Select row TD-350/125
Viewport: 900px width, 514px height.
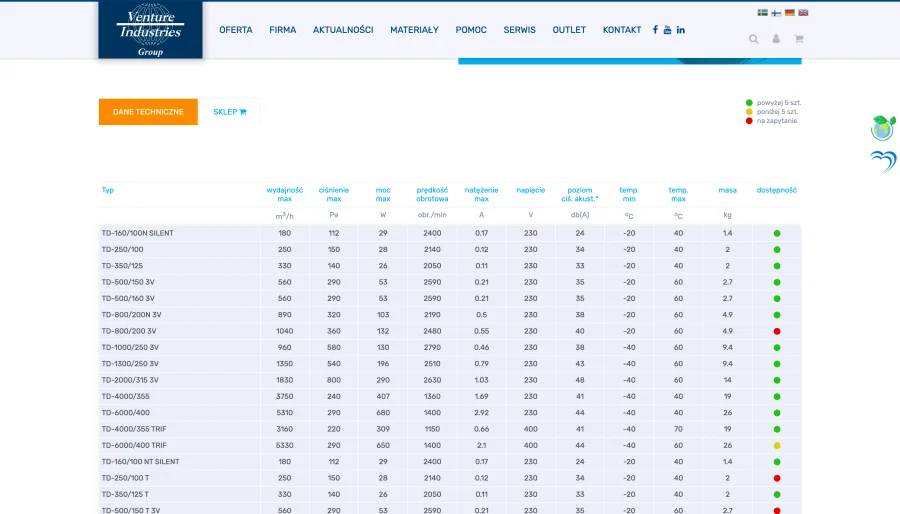(449, 266)
